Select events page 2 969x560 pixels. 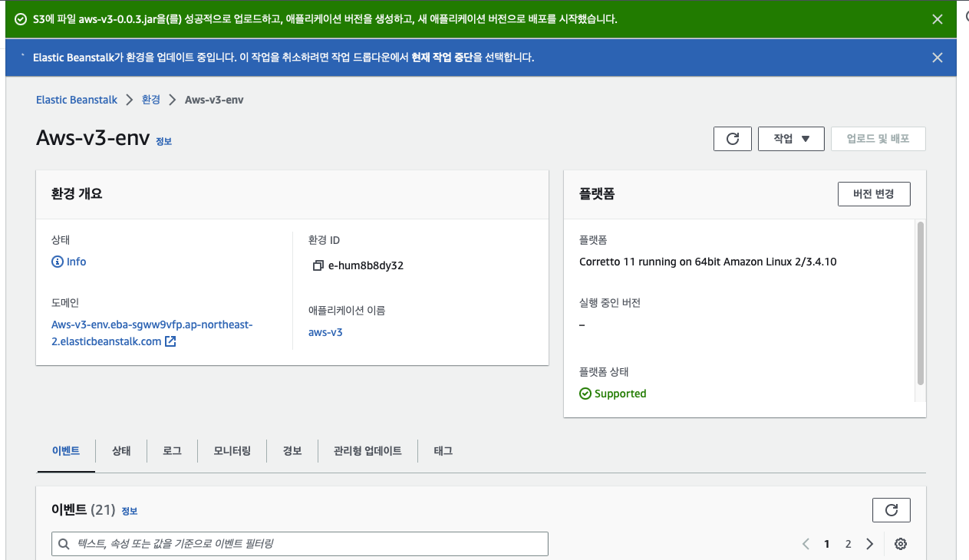(848, 544)
